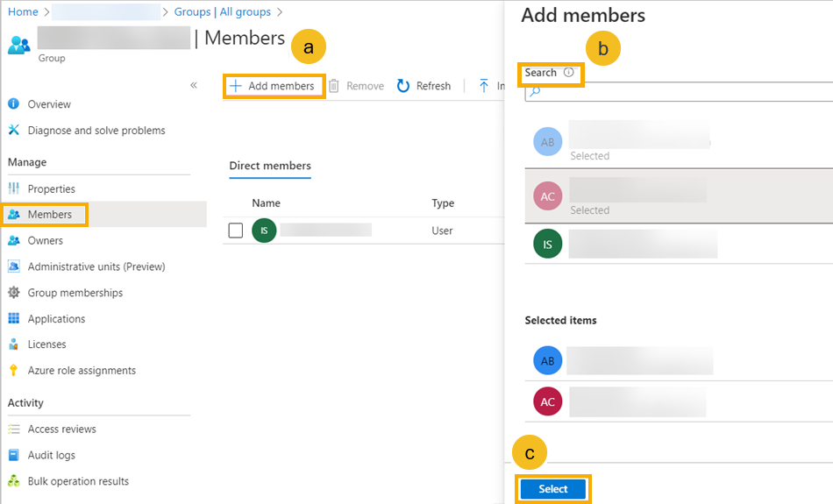
Task: Click the Home breadcrumb link
Action: click(x=23, y=11)
